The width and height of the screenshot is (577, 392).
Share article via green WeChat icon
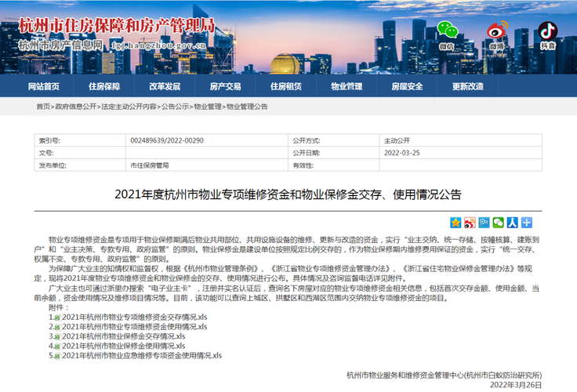(498, 223)
